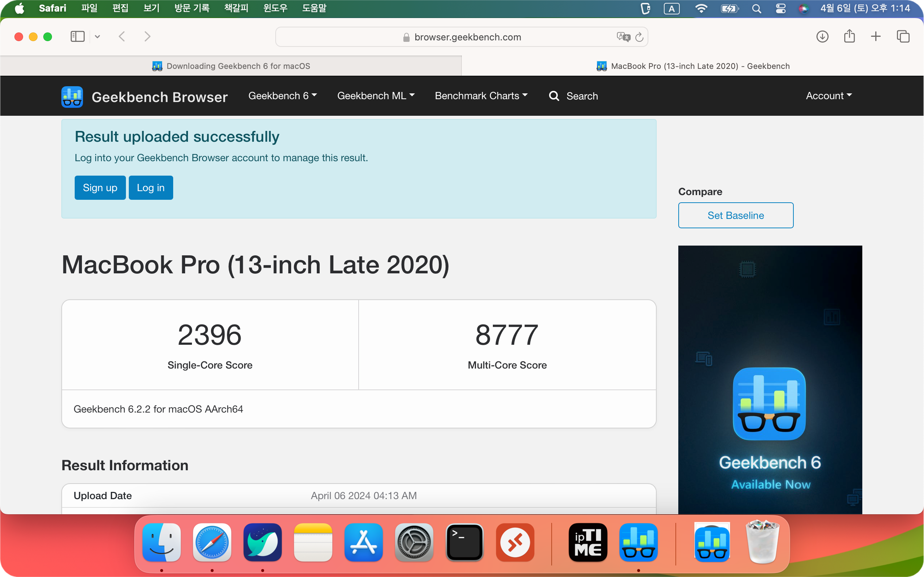The image size is (924, 577).
Task: Click the browser.geekbench.com address bar
Action: [x=461, y=37]
